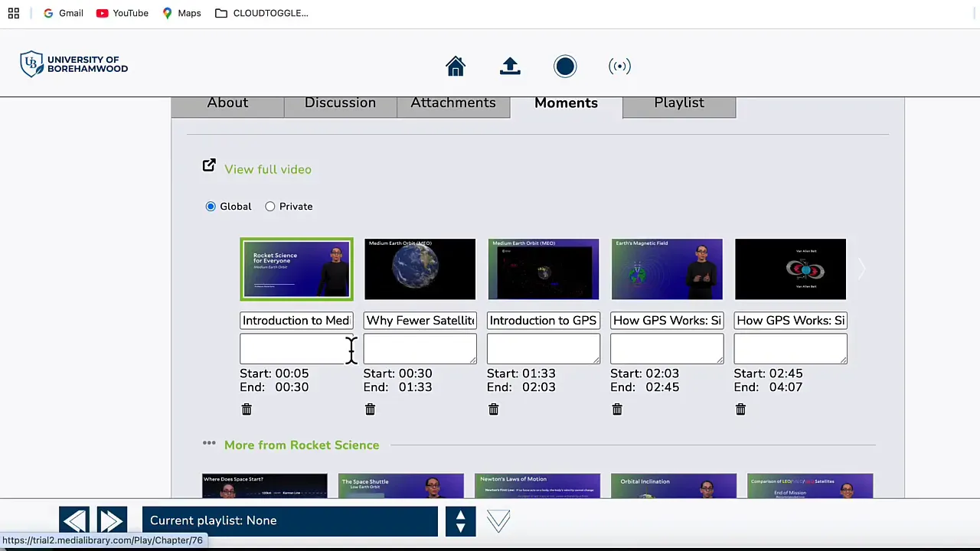Expand the playlist bar with down chevron
980x551 pixels.
498,521
